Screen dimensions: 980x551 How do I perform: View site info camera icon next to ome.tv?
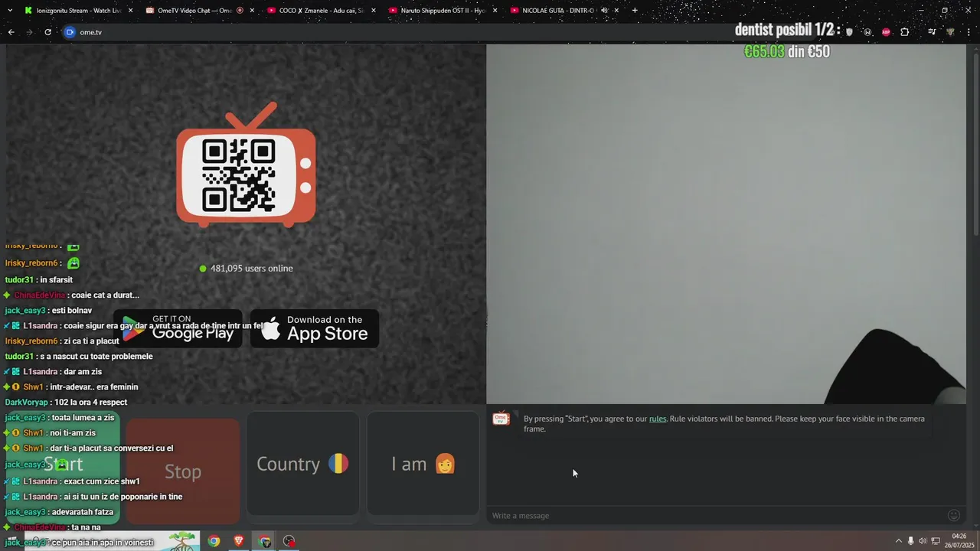coord(70,32)
